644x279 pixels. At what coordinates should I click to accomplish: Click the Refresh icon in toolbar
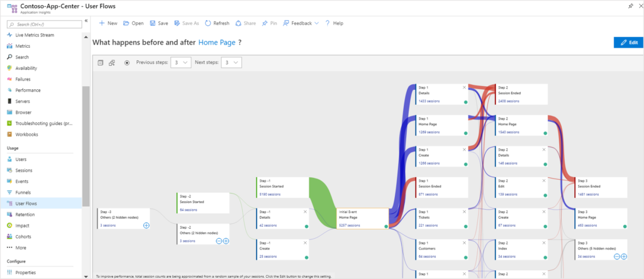208,23
